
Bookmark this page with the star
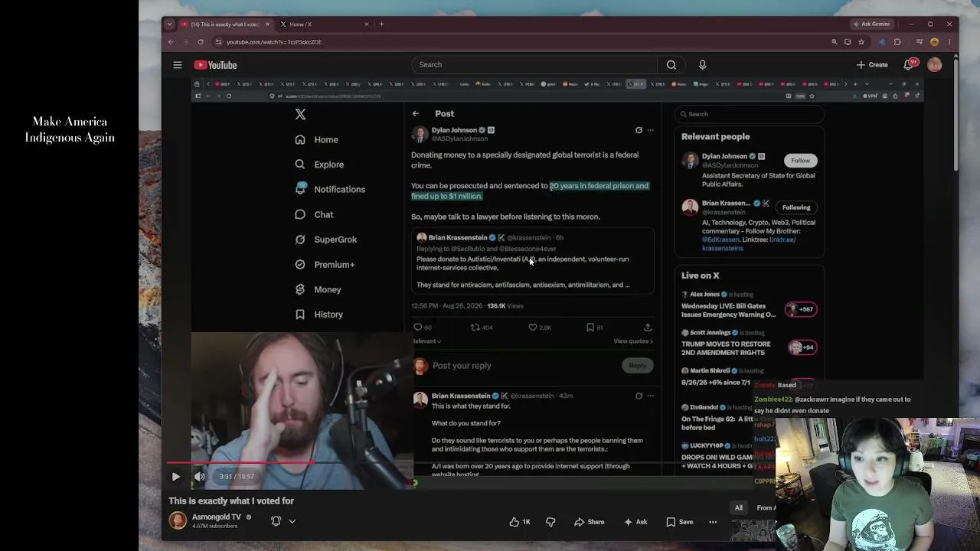click(x=861, y=42)
